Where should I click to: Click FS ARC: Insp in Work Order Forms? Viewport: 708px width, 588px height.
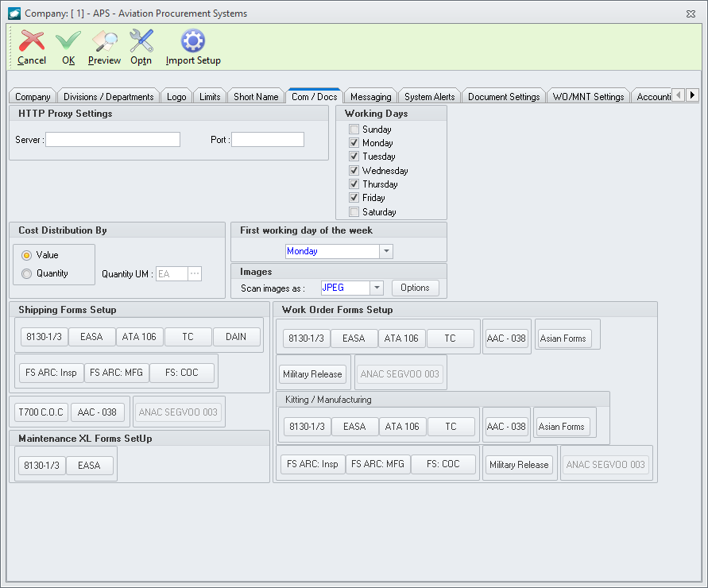point(312,464)
